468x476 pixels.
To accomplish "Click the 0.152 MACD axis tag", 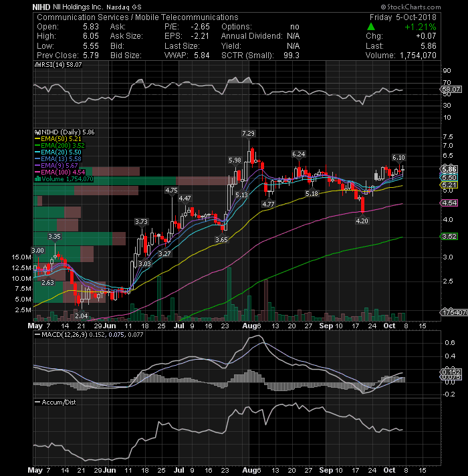I will [451, 372].
